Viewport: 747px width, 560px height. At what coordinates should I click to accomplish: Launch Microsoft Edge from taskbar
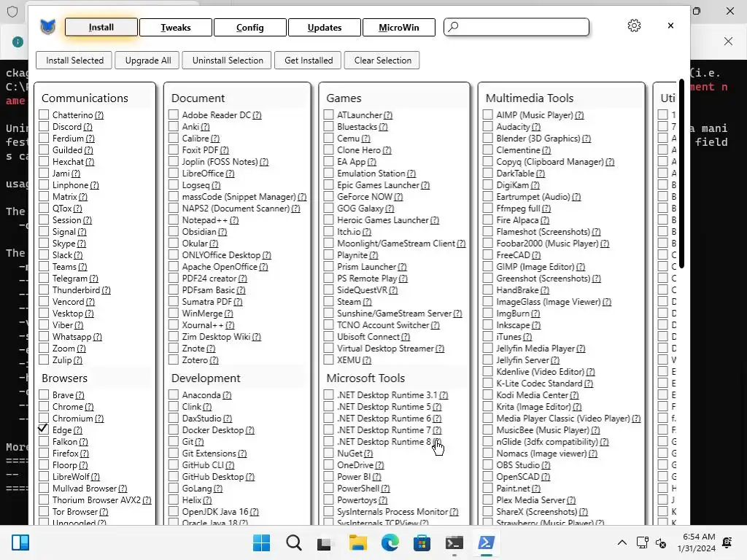click(x=390, y=542)
